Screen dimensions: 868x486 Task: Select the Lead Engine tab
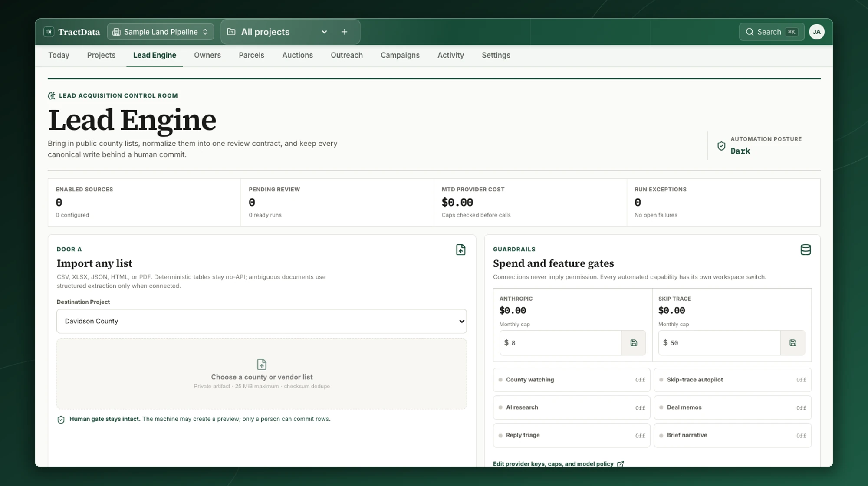coord(155,55)
